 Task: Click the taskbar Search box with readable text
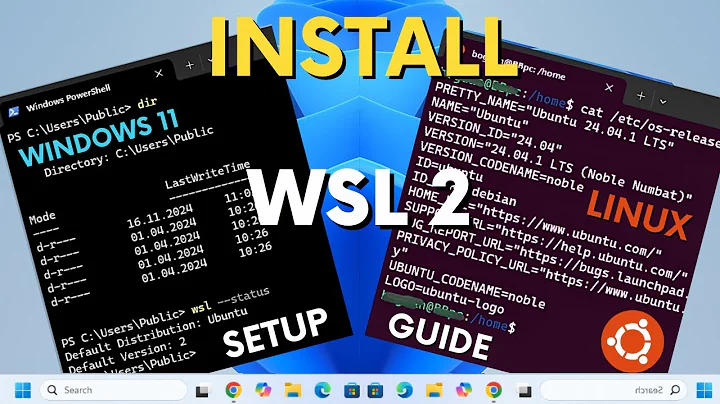point(113,390)
